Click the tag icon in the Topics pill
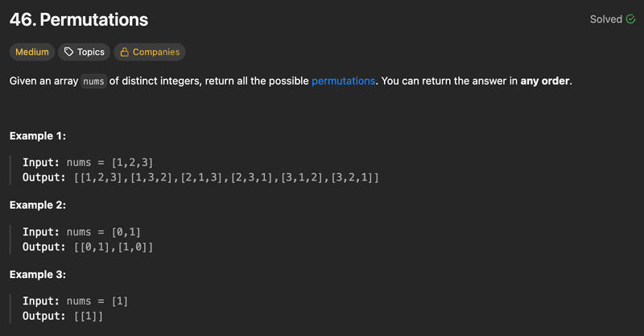The width and height of the screenshot is (644, 336). pyautogui.click(x=68, y=52)
